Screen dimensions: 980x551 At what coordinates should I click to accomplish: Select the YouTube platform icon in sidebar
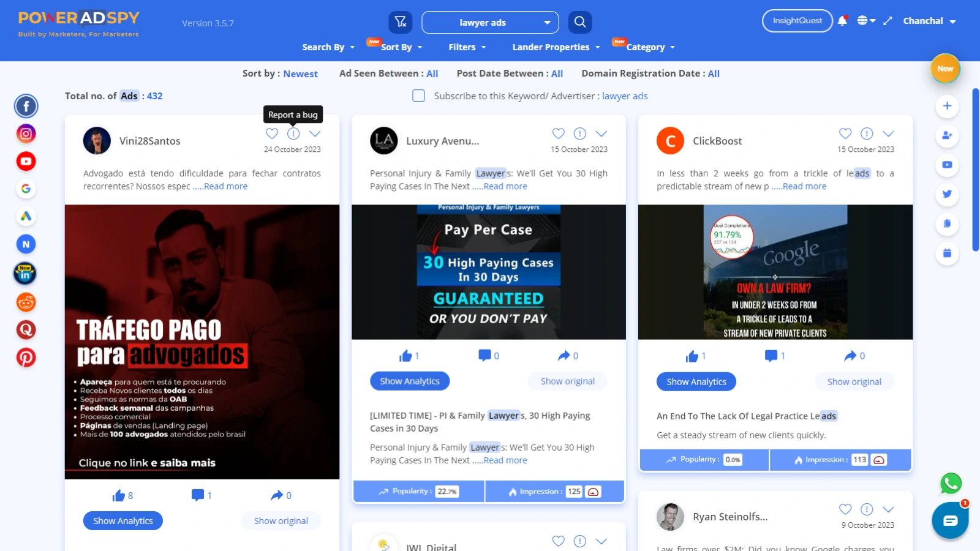click(x=26, y=162)
